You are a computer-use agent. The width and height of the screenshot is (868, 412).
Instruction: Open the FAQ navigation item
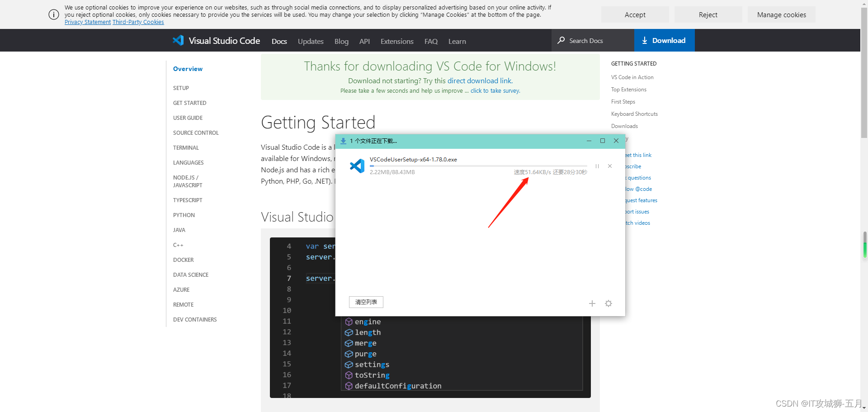click(431, 41)
